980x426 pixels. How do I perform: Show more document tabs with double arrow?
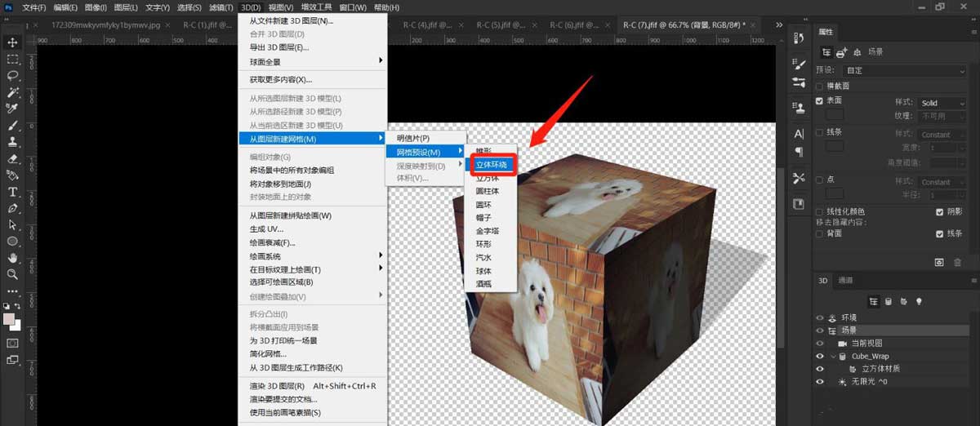[777, 25]
